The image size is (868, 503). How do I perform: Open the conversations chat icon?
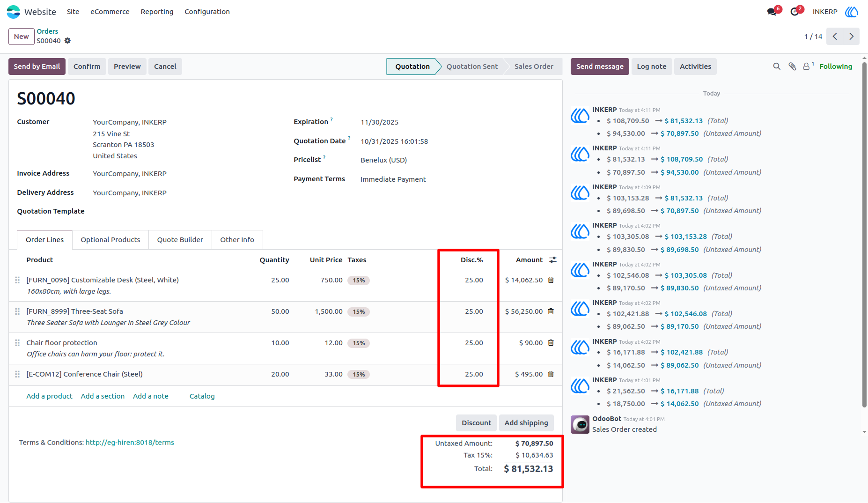(772, 12)
